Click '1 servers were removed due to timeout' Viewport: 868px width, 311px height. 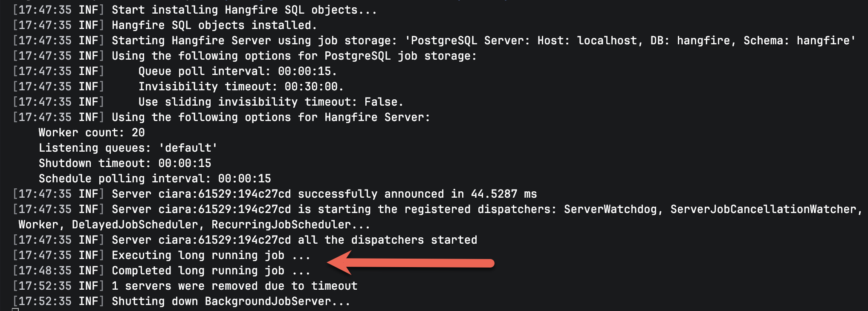coord(234,286)
